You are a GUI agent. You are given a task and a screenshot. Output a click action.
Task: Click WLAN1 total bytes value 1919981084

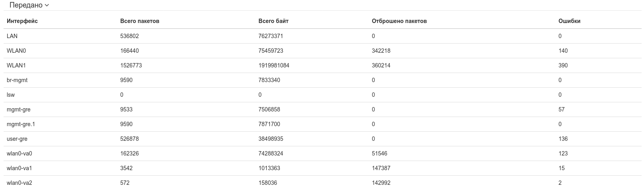(274, 65)
